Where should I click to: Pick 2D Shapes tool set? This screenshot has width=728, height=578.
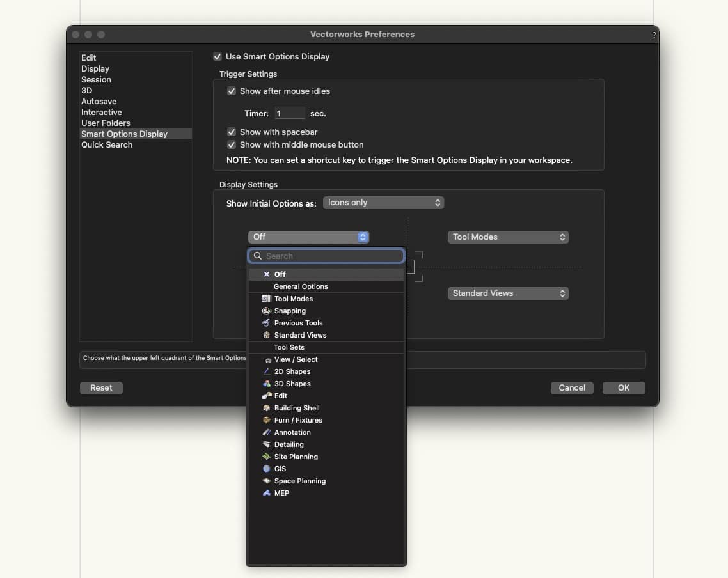point(326,371)
